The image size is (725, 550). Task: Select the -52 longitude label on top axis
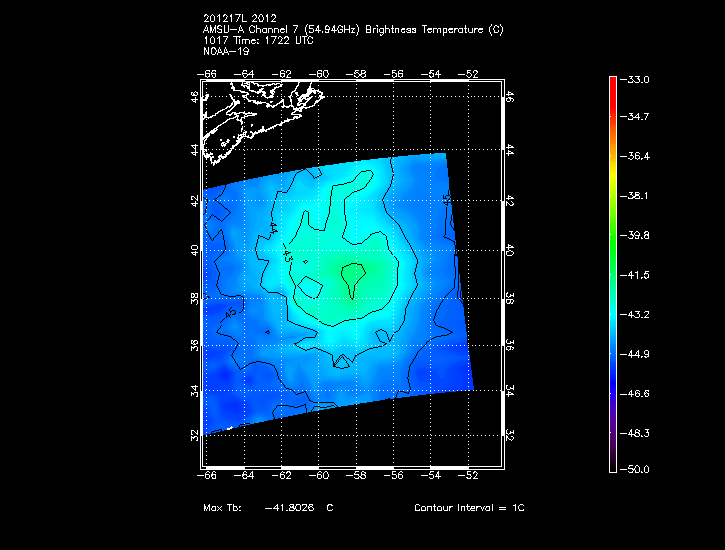[x=469, y=74]
